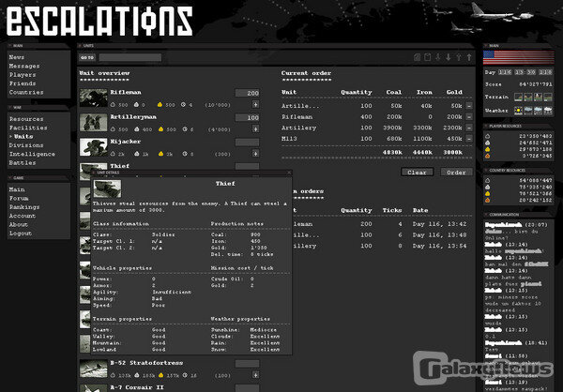Open Facilities in the War menu
Image resolution: width=563 pixels, height=392 pixels.
tap(28, 128)
